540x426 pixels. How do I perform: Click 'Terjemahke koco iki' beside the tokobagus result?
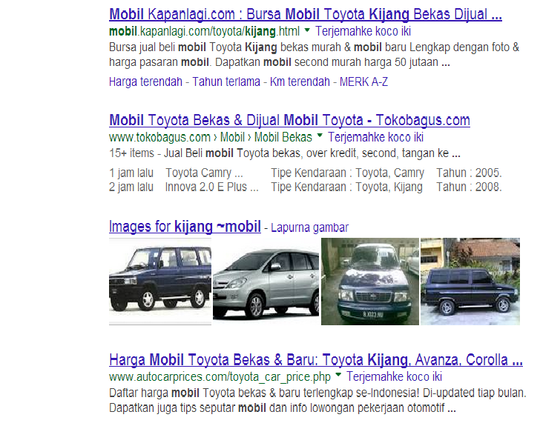tap(375, 137)
